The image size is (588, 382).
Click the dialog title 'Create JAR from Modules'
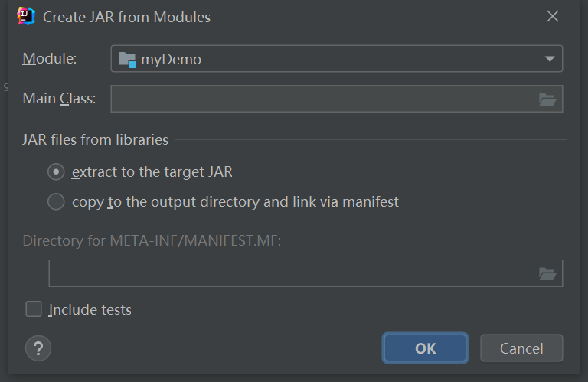coord(126,17)
